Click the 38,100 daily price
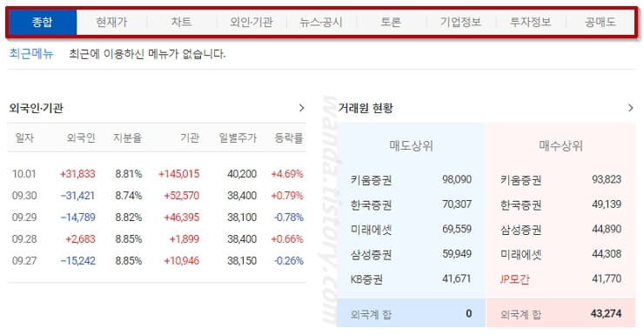Viewport: 644px width, 335px height. coord(242,218)
